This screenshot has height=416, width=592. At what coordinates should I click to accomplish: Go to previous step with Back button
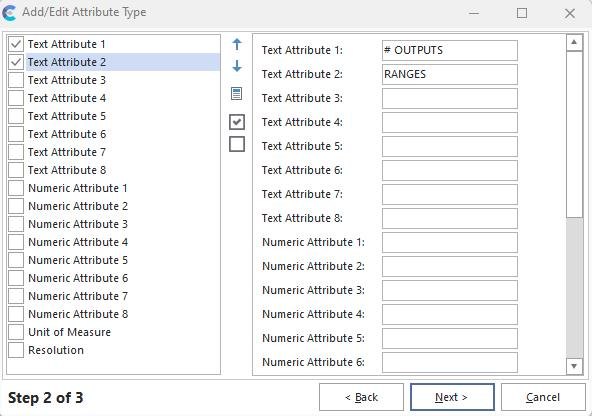(361, 397)
